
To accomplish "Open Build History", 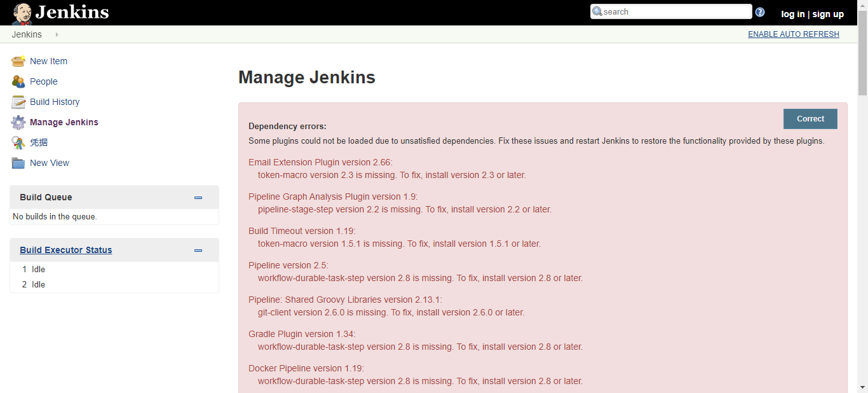I will click(55, 102).
